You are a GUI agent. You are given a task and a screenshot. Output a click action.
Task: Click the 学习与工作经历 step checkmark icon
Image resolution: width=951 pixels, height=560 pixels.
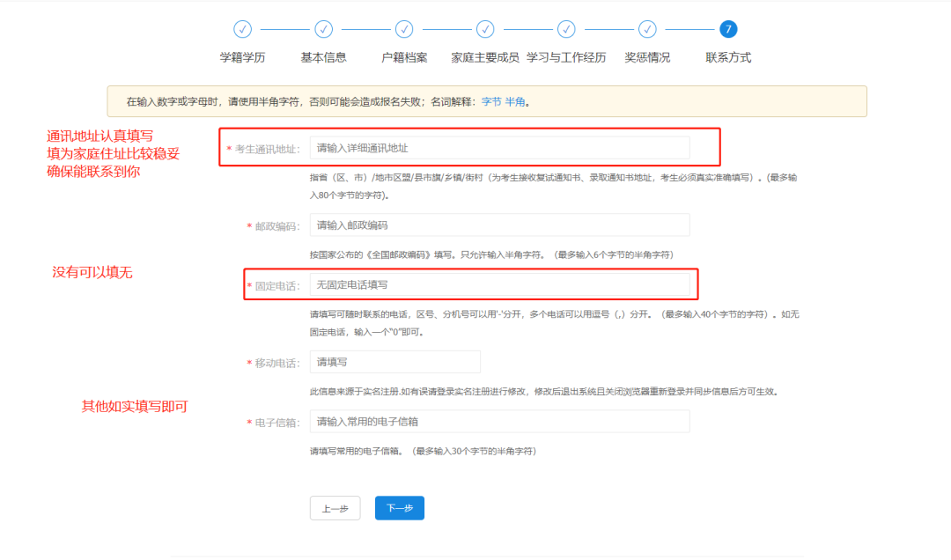pos(566,29)
